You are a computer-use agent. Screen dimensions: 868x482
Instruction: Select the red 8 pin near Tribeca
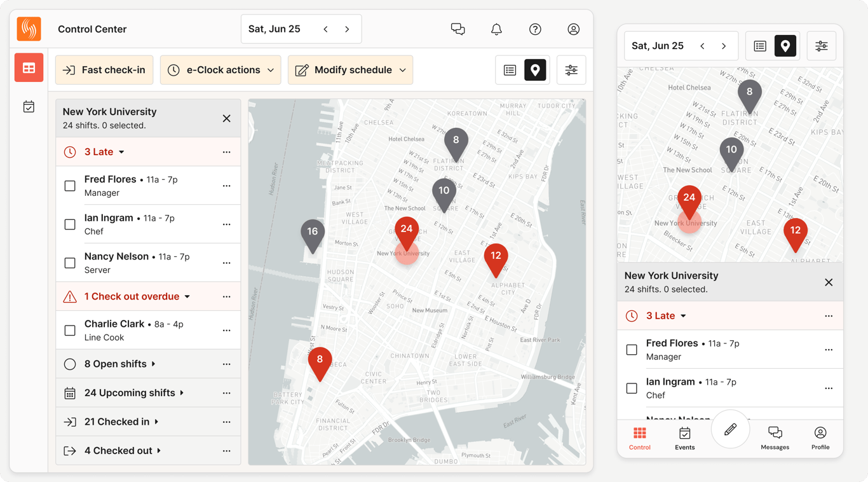point(320,363)
